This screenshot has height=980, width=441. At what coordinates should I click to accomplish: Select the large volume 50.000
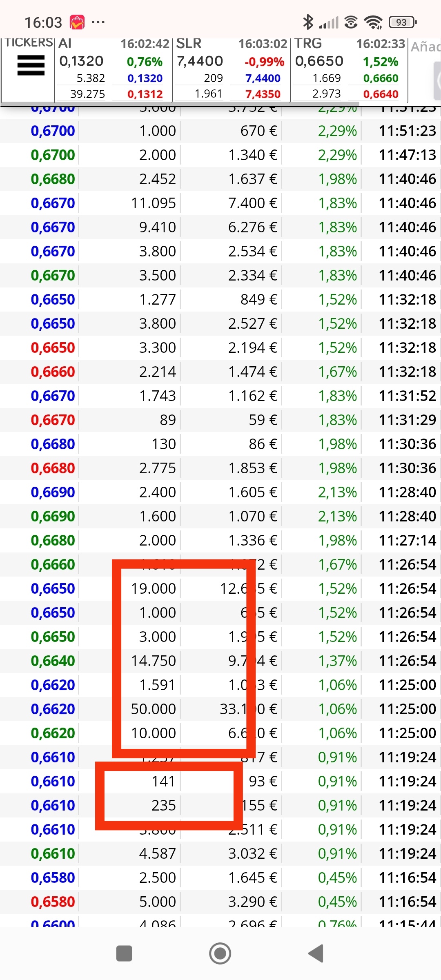154,709
